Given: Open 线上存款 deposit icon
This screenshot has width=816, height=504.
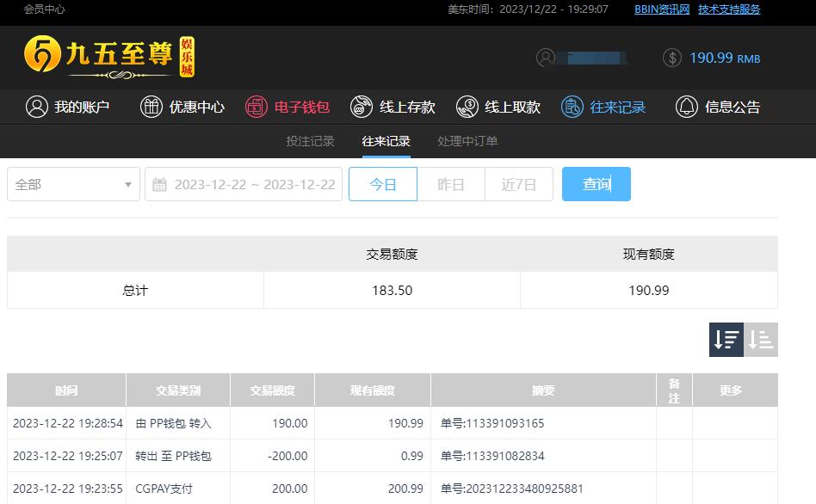Looking at the screenshot, I should [362, 107].
